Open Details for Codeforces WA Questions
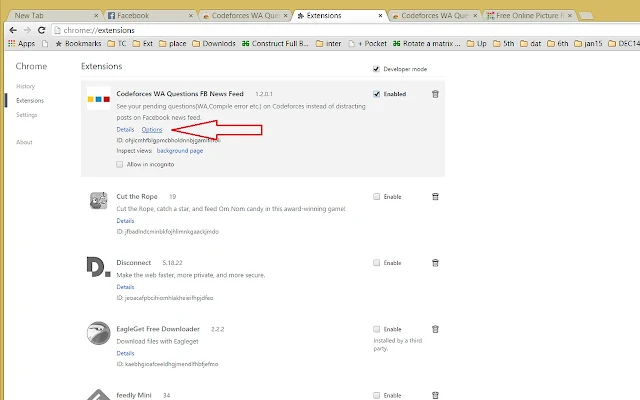 [x=125, y=129]
